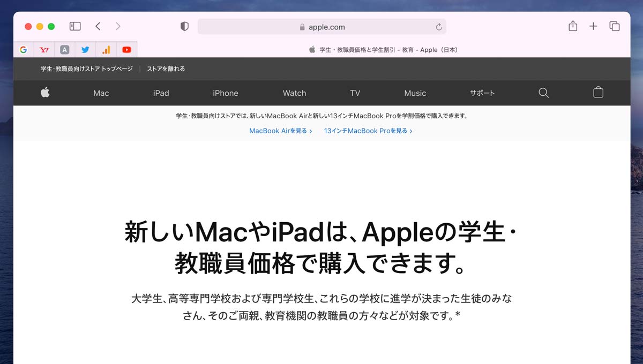643x364 pixels.
Task: Click banner text 学生・教職員向けストアでは
Action: [x=322, y=116]
